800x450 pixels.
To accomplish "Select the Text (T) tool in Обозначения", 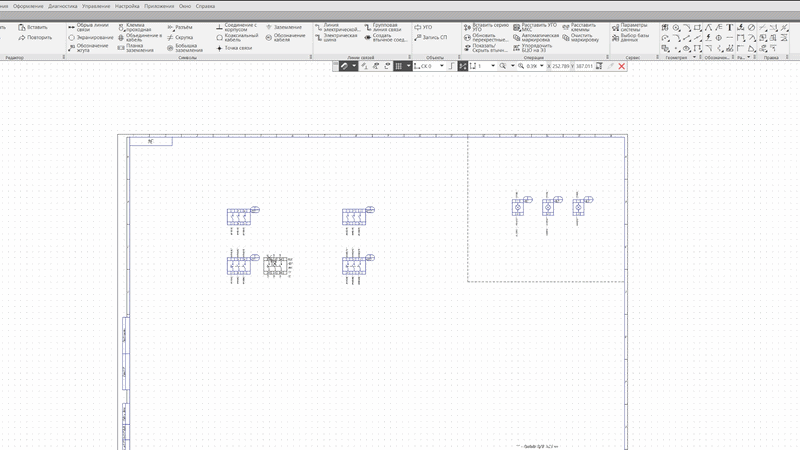I will 730,28.
